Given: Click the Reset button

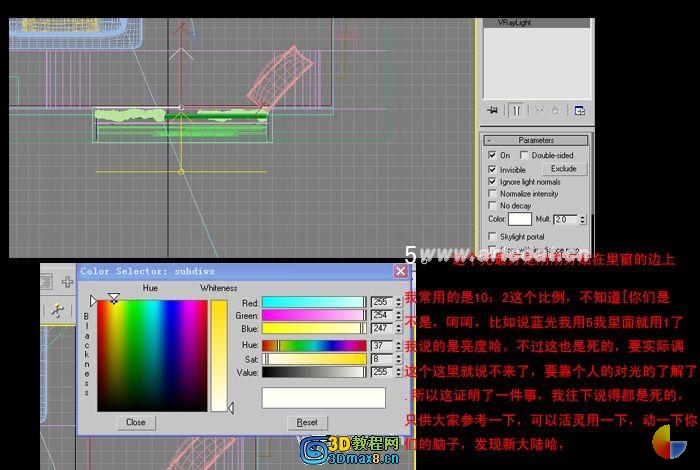Looking at the screenshot, I should click(x=307, y=422).
